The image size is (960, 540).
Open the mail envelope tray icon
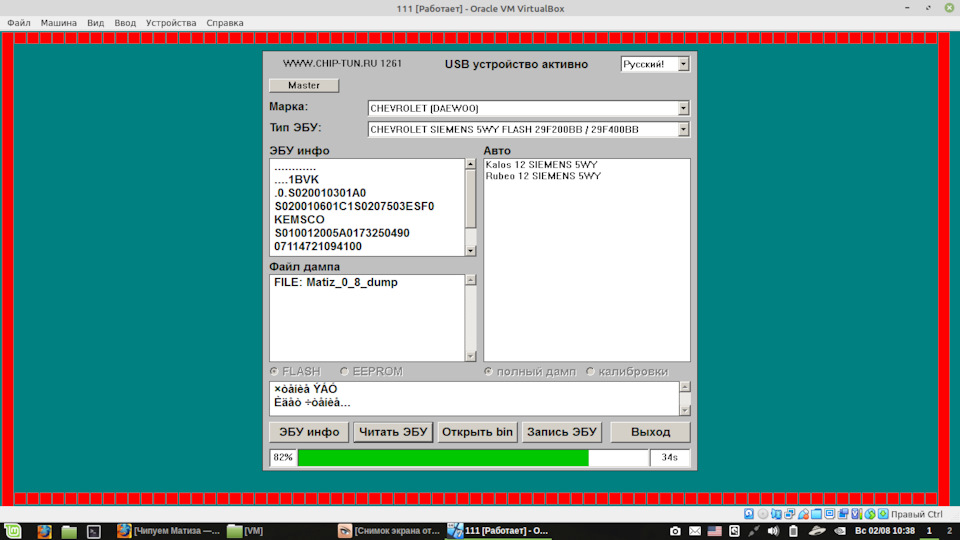coord(695,531)
